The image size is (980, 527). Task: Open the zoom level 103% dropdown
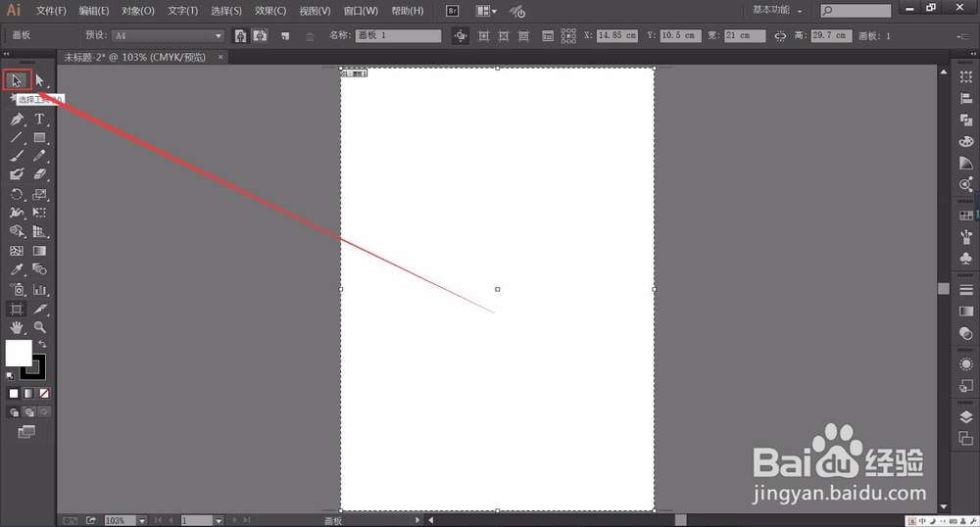[x=142, y=520]
